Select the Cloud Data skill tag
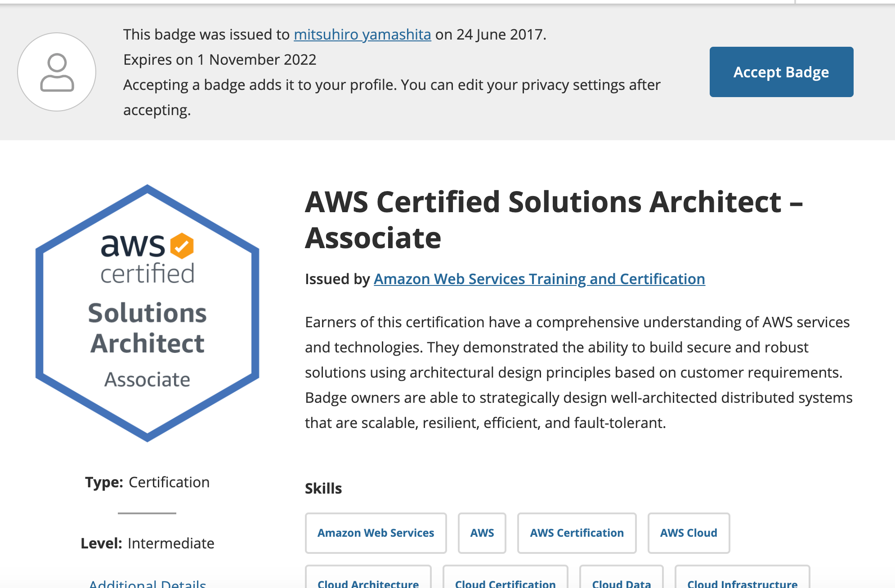Screen dimensions: 895x588 pos(622,578)
